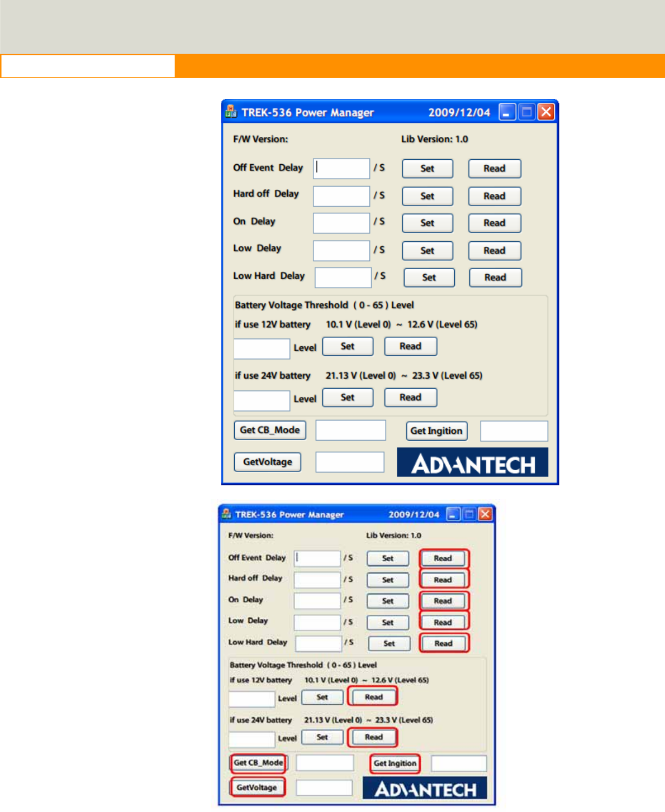
Task: Click the Hard off Delay input in smaller window
Action: click(x=317, y=580)
